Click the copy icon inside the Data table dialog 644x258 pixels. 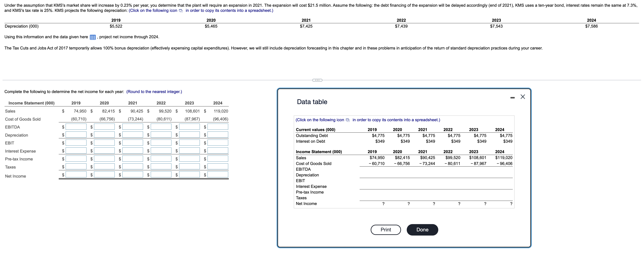[347, 120]
